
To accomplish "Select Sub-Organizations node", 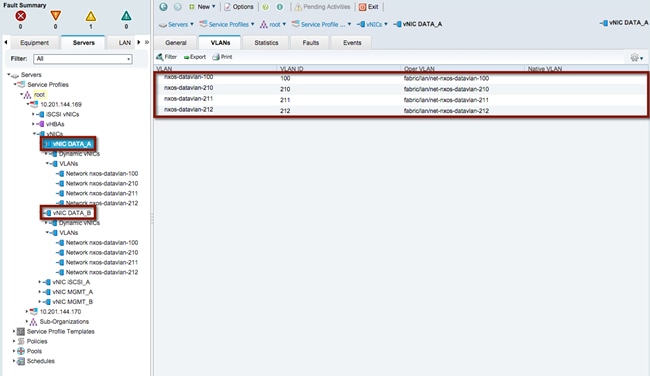I will coord(64,322).
